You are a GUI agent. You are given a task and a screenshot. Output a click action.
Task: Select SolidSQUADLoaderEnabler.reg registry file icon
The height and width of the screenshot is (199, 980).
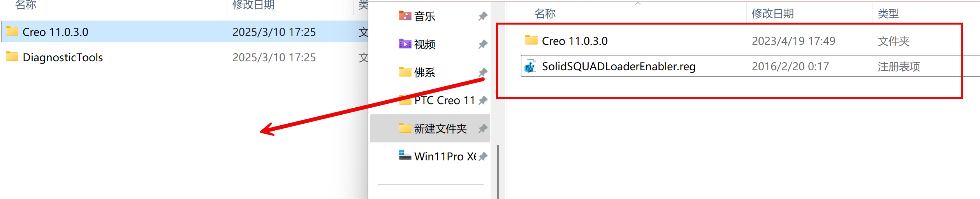pos(530,66)
